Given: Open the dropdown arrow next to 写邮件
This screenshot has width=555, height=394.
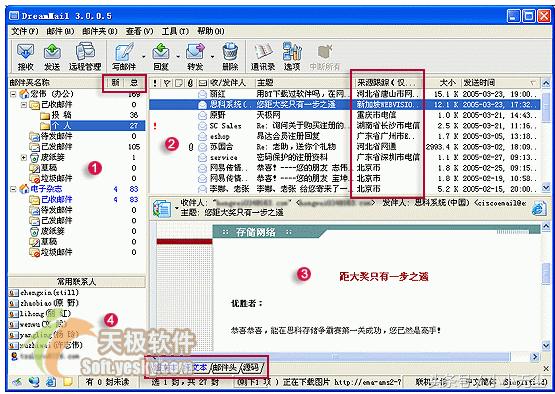Looking at the screenshot, I should 143,56.
